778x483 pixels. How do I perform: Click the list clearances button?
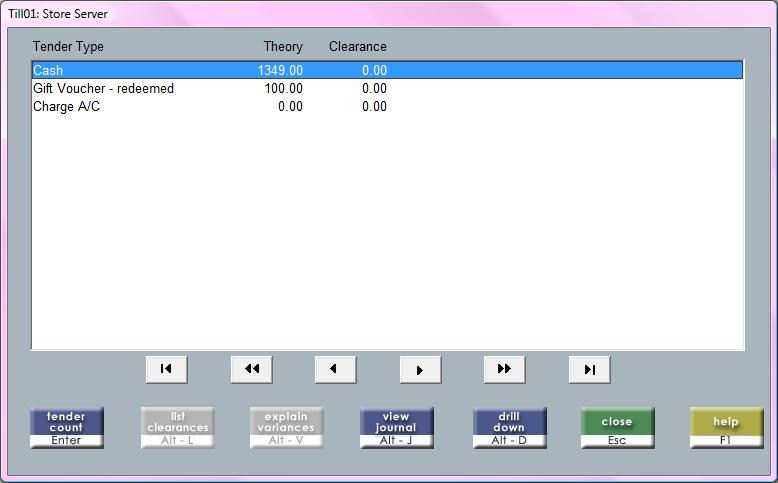pos(178,428)
